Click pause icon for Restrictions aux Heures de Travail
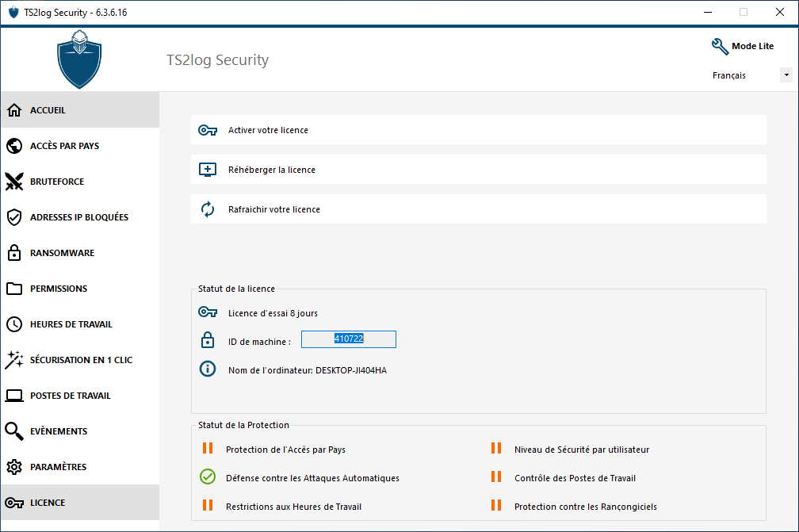This screenshot has width=799, height=532. click(208, 505)
